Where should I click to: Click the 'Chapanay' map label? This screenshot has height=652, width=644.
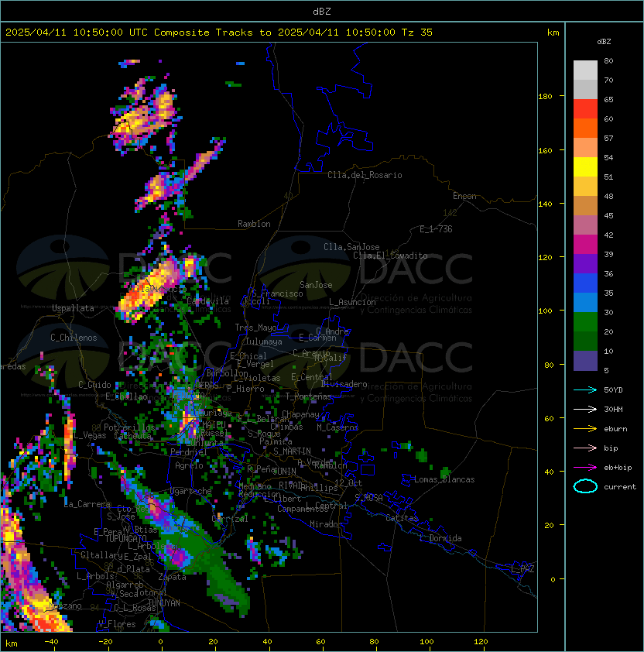tap(300, 414)
